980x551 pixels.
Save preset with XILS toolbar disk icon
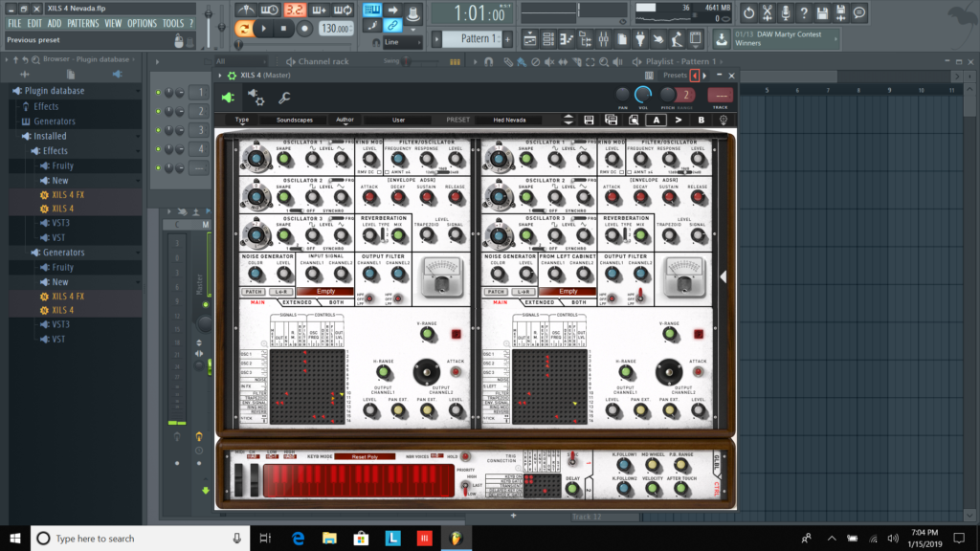(589, 120)
